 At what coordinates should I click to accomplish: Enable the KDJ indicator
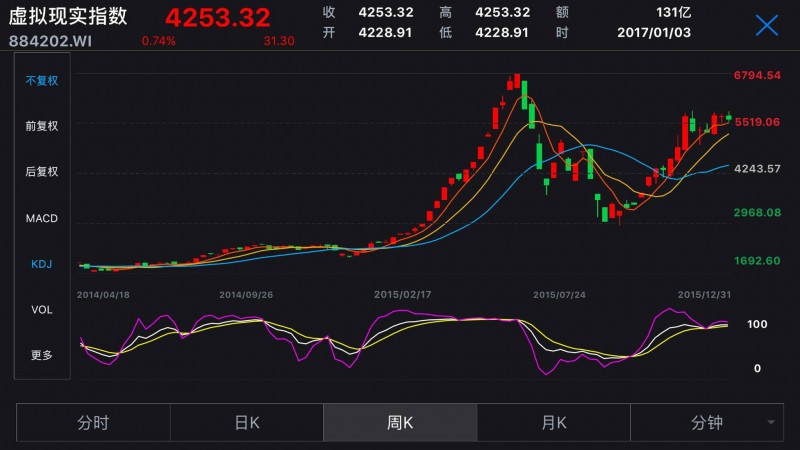coord(42,264)
